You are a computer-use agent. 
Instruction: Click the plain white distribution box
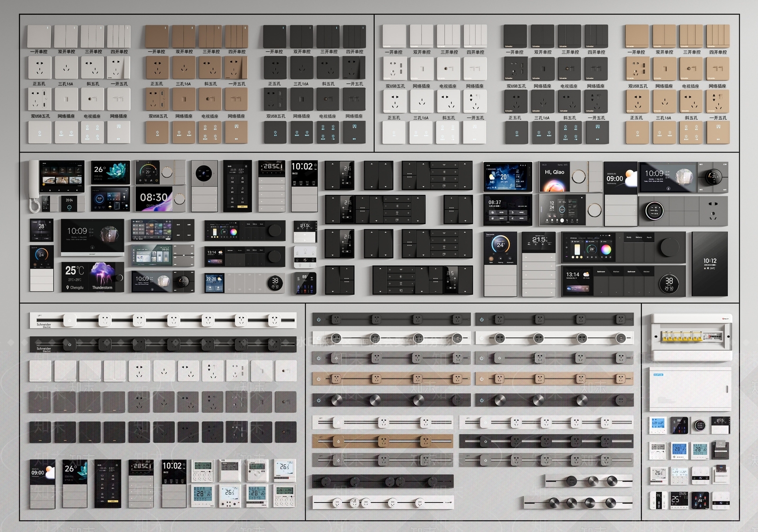coord(690,389)
